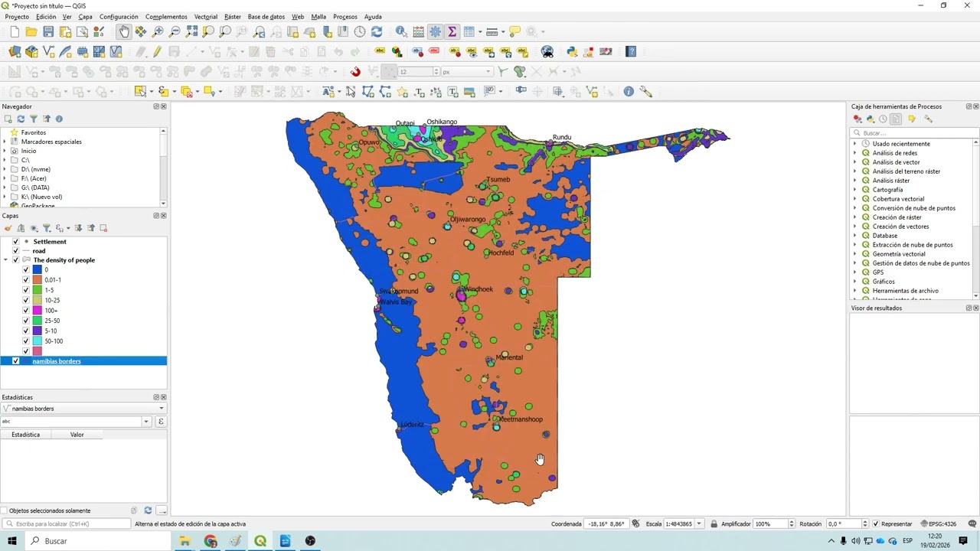Create a new project with the blank page icon

[x=15, y=31]
